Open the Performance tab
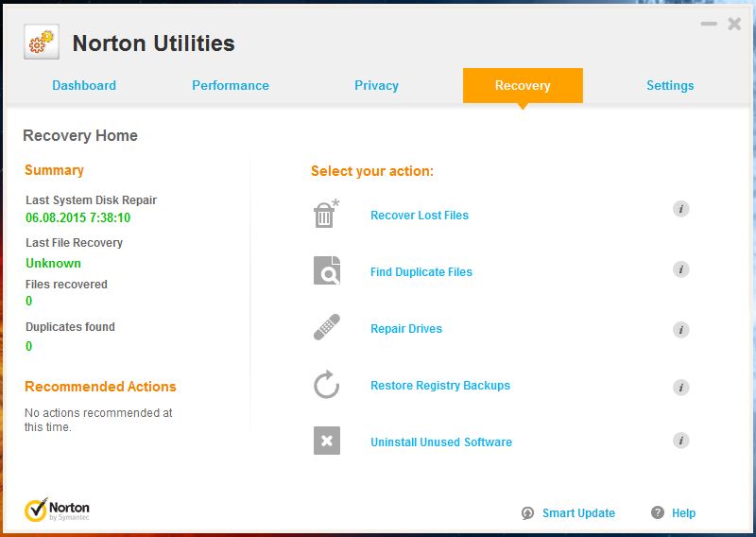This screenshot has width=756, height=537. point(231,85)
